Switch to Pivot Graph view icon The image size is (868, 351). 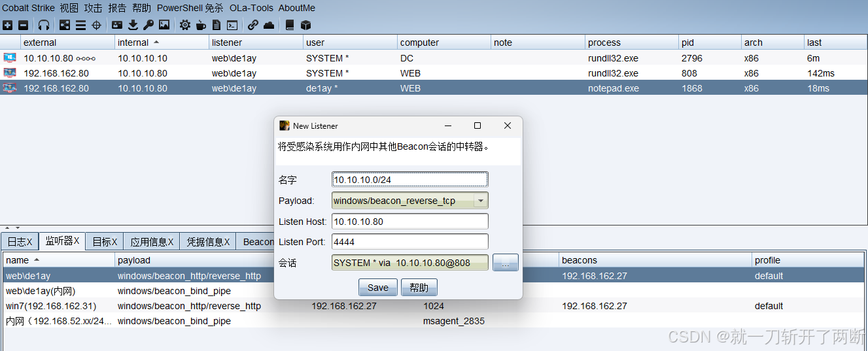tap(65, 25)
